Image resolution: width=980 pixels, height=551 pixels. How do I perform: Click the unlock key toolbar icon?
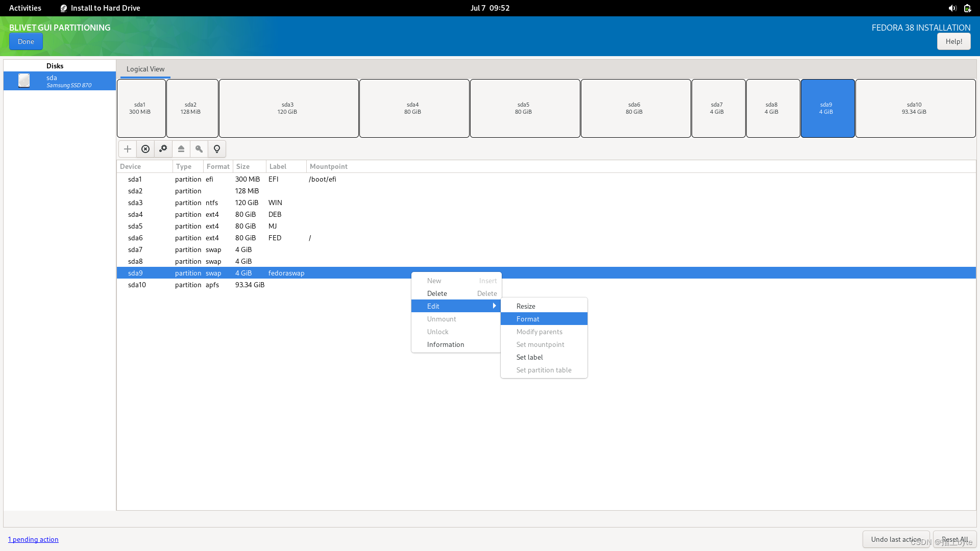[x=199, y=149]
